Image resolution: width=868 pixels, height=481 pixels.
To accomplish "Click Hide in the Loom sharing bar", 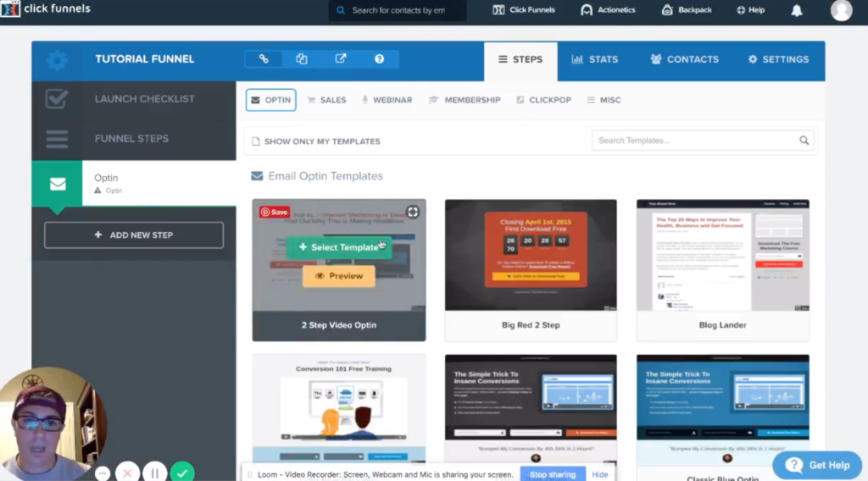I will point(599,474).
